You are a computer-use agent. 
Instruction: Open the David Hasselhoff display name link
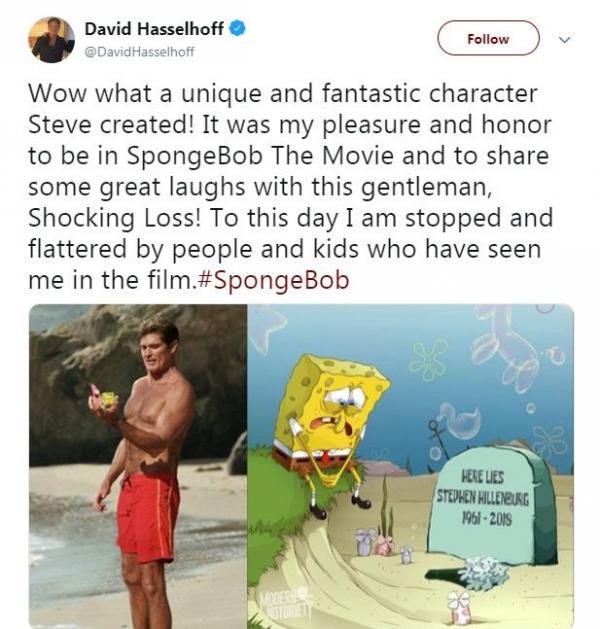pos(154,29)
